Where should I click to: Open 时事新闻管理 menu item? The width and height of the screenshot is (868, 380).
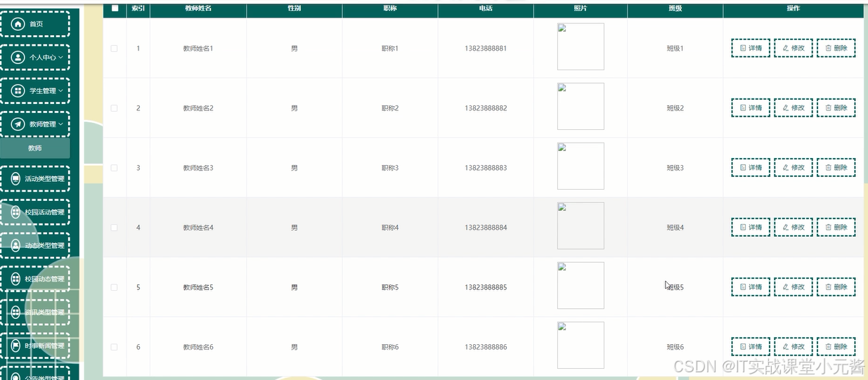[35, 346]
